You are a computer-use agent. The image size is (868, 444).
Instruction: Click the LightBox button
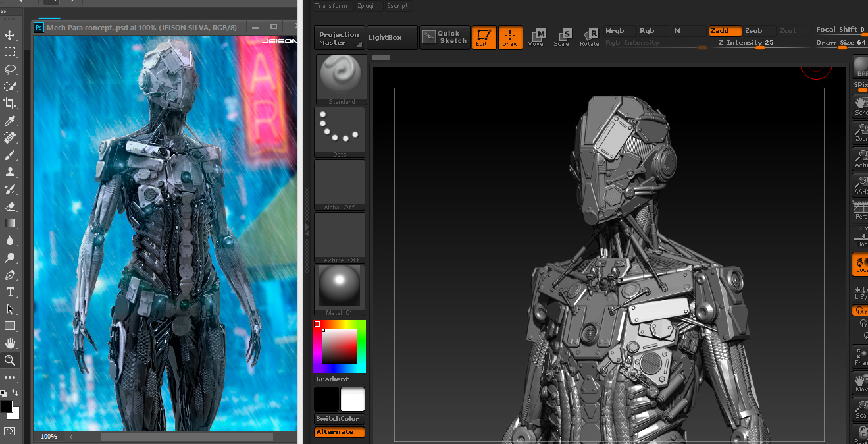click(392, 38)
